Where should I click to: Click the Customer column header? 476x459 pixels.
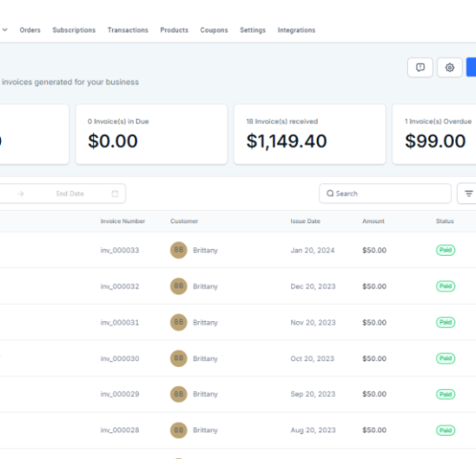click(x=184, y=221)
